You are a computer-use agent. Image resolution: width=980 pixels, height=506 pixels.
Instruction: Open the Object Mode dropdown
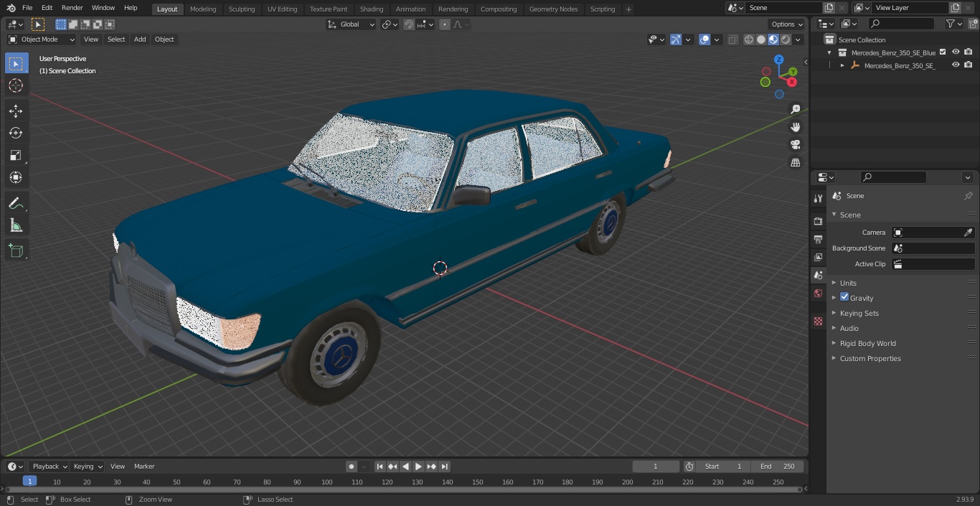coord(42,39)
